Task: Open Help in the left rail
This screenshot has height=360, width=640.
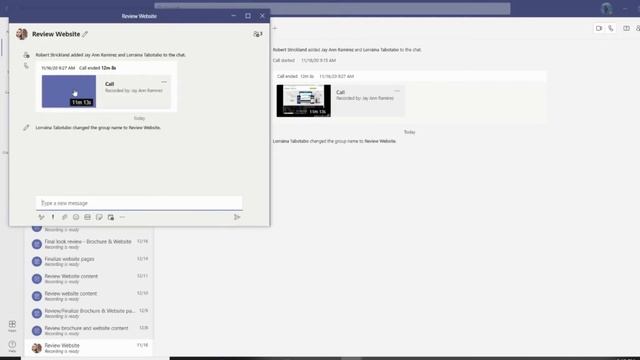Action: point(12,346)
